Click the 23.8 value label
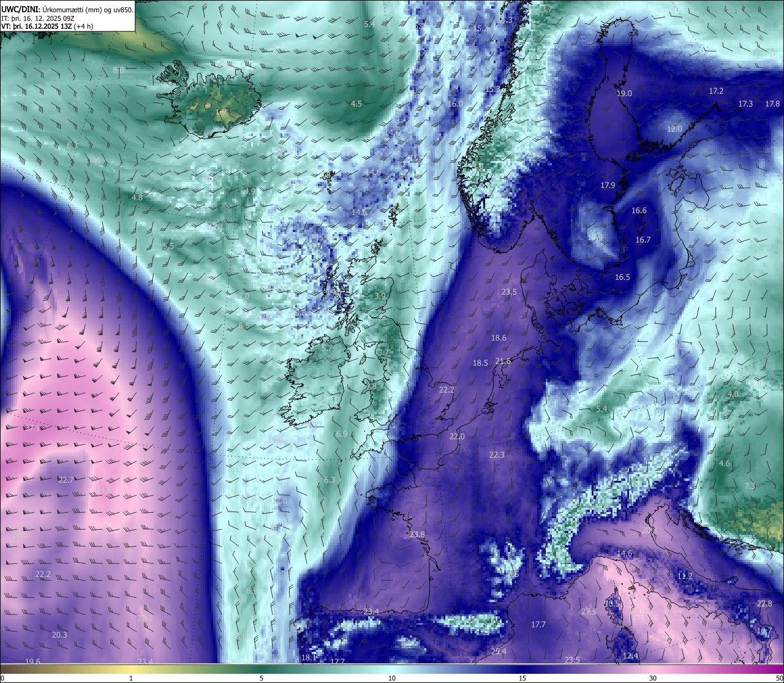784x683 pixels. pyautogui.click(x=417, y=534)
